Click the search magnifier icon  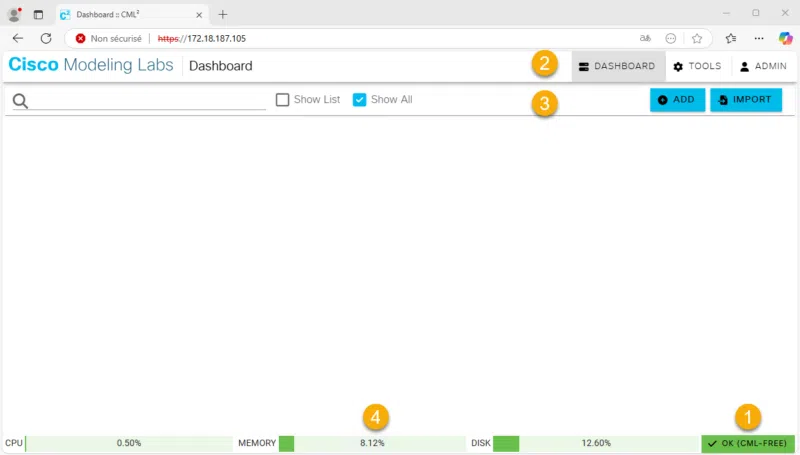click(x=20, y=101)
